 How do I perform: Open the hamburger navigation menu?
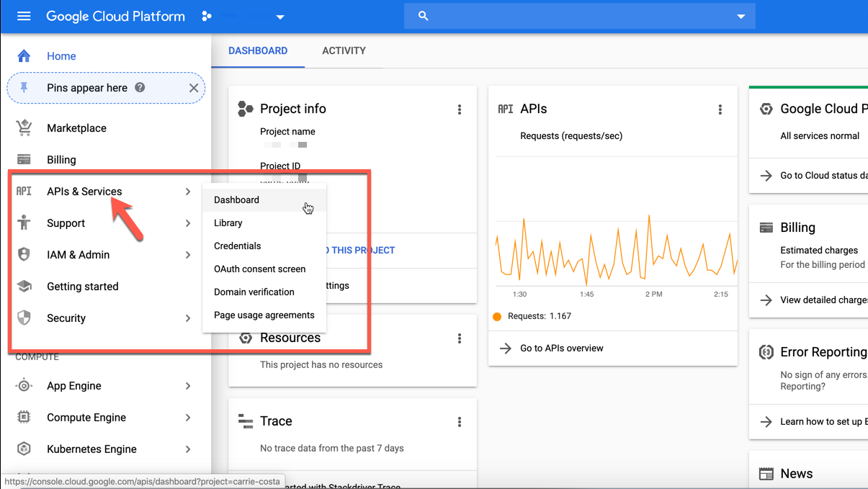tap(24, 16)
